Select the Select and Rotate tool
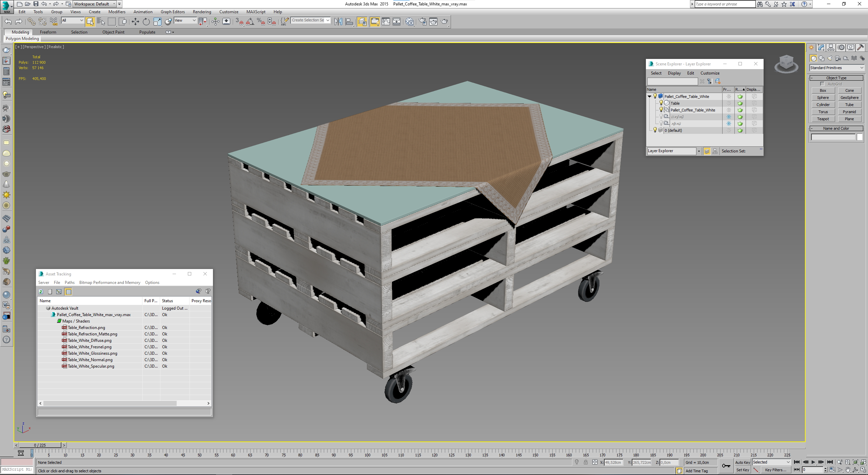868x475 pixels. pyautogui.click(x=146, y=22)
